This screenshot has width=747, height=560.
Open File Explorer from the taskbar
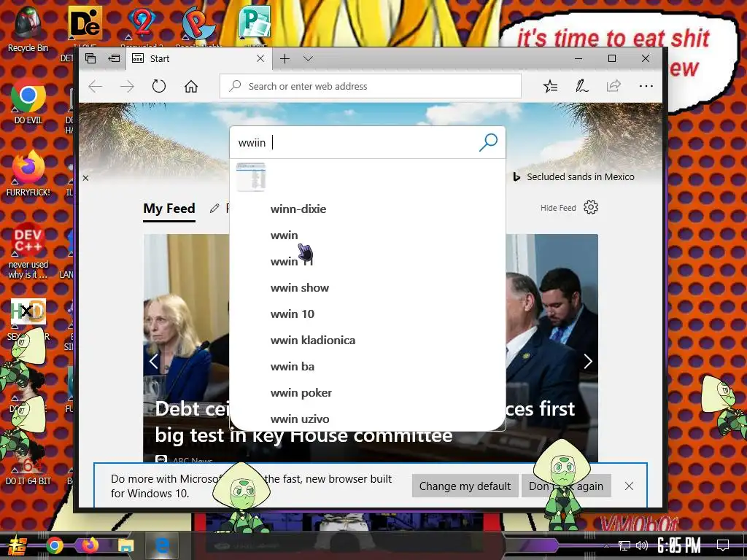(x=125, y=545)
